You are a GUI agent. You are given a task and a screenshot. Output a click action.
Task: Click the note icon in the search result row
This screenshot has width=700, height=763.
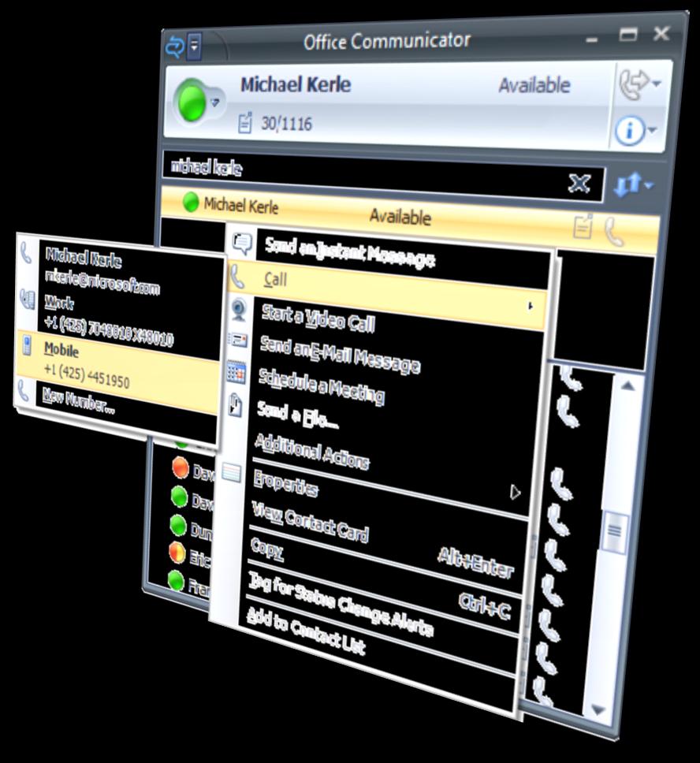pyautogui.click(x=583, y=225)
